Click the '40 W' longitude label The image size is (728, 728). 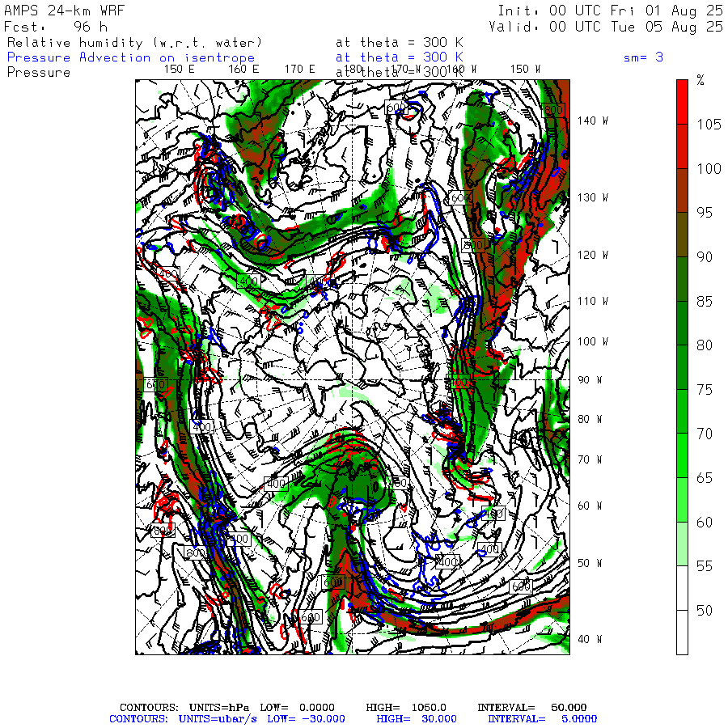[x=590, y=639]
